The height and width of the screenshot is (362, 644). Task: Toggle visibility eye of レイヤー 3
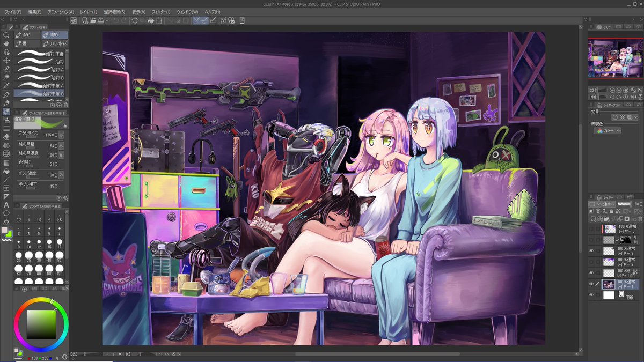(591, 250)
